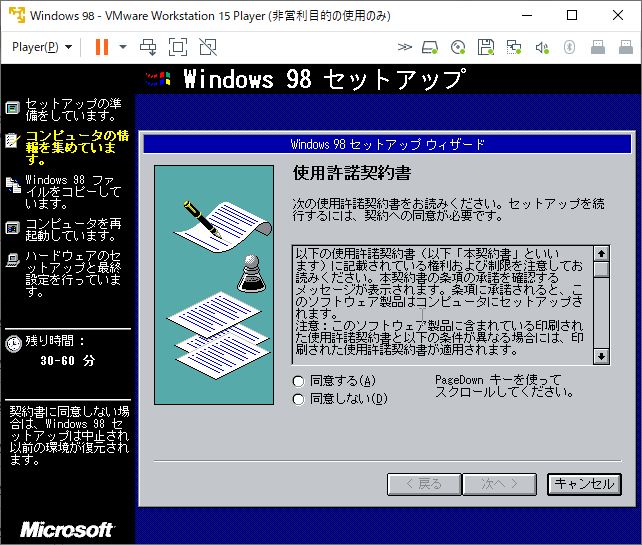Click the hard disk device icon

430,47
